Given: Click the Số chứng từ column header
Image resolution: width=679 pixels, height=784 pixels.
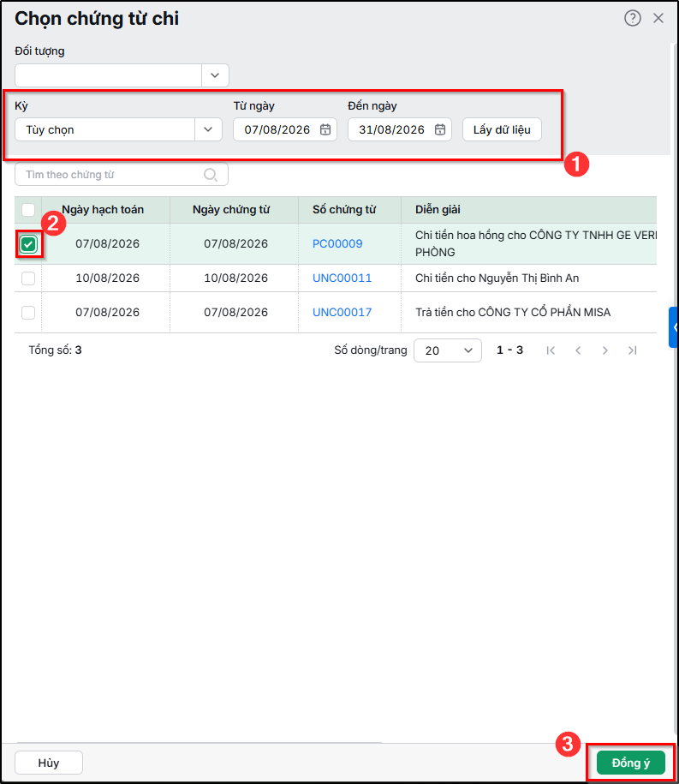Looking at the screenshot, I should 344,210.
